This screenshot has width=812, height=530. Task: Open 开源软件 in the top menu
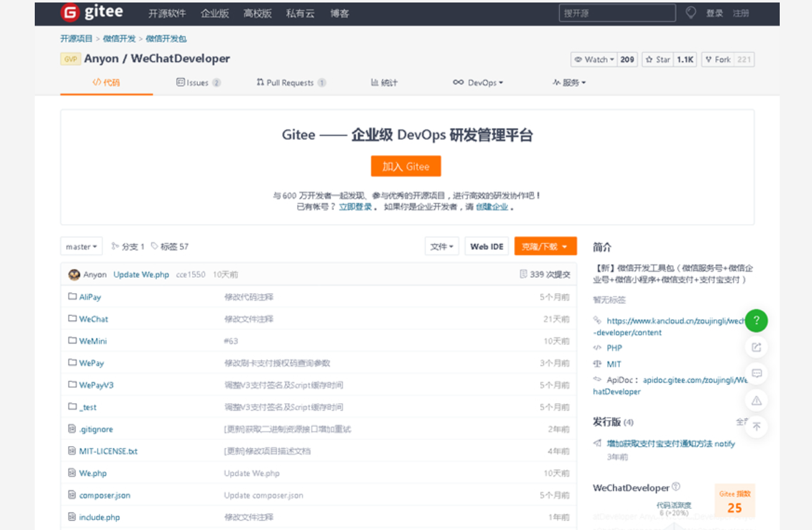[x=167, y=13]
